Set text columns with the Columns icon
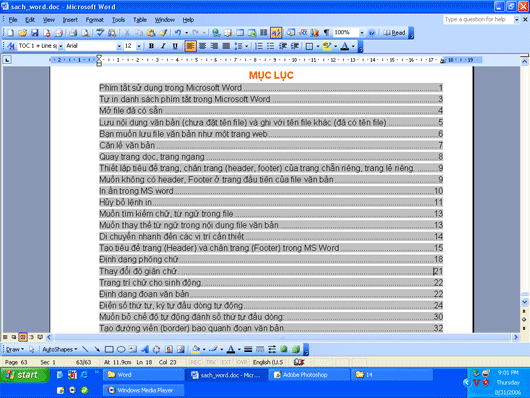The image size is (530, 398). (264, 33)
